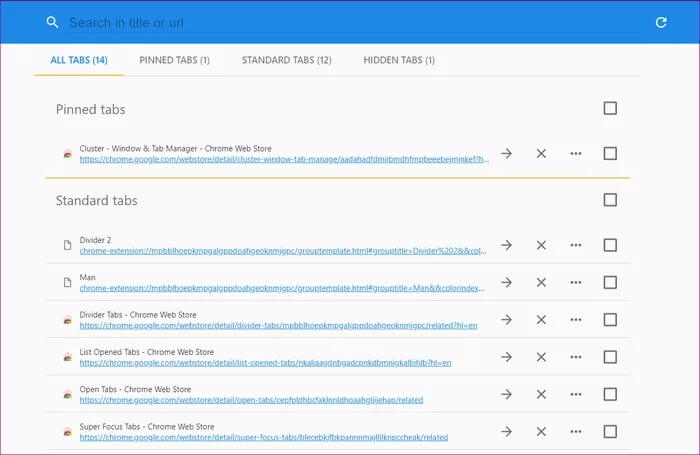Go to Divider 2 tab via arrow icon
Viewport: 700px width, 455px height.
point(506,245)
